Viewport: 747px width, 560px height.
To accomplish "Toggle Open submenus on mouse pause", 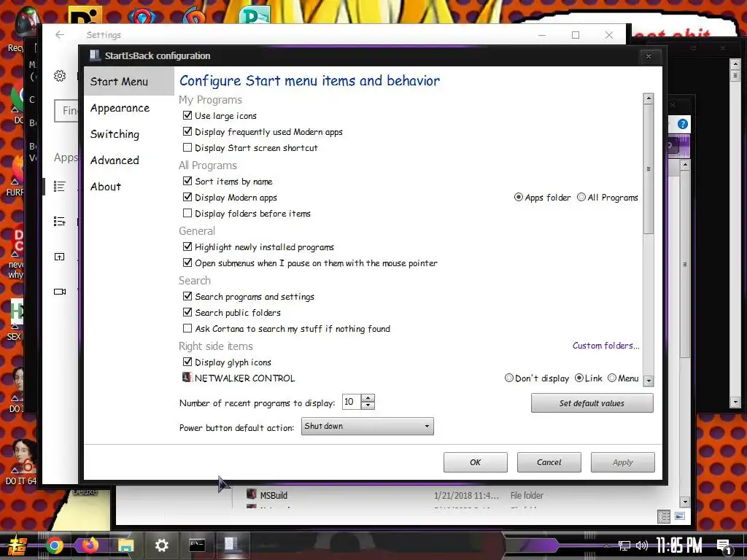I will click(187, 262).
